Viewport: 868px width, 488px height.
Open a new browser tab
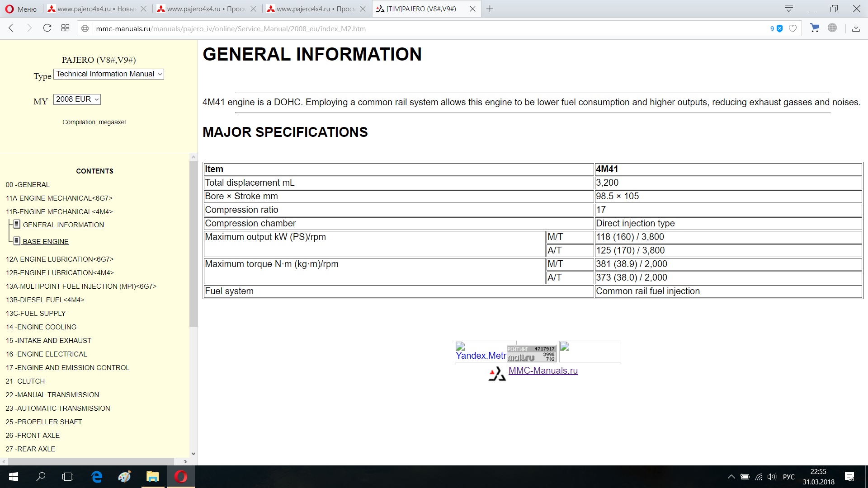tap(490, 9)
